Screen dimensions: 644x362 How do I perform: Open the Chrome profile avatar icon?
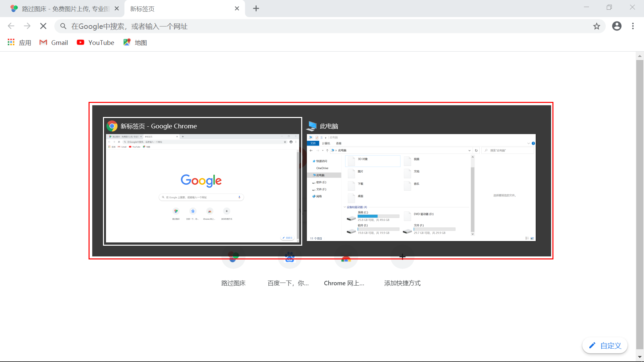click(x=616, y=26)
